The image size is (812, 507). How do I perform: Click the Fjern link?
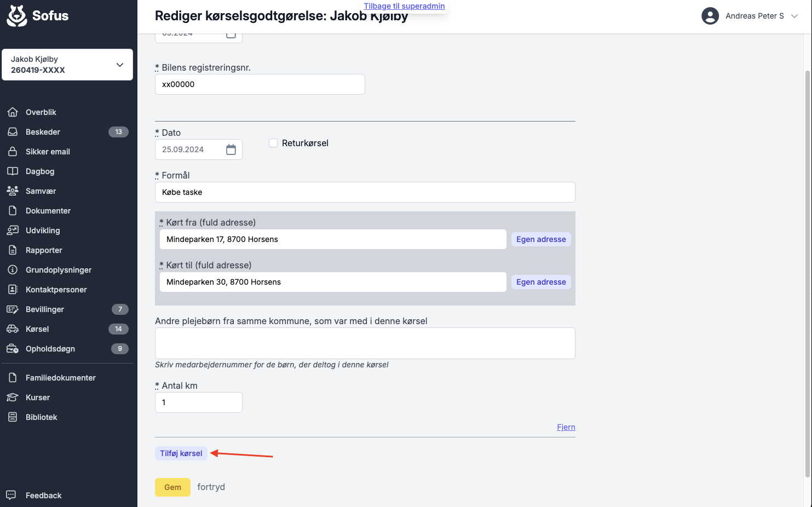pyautogui.click(x=566, y=427)
